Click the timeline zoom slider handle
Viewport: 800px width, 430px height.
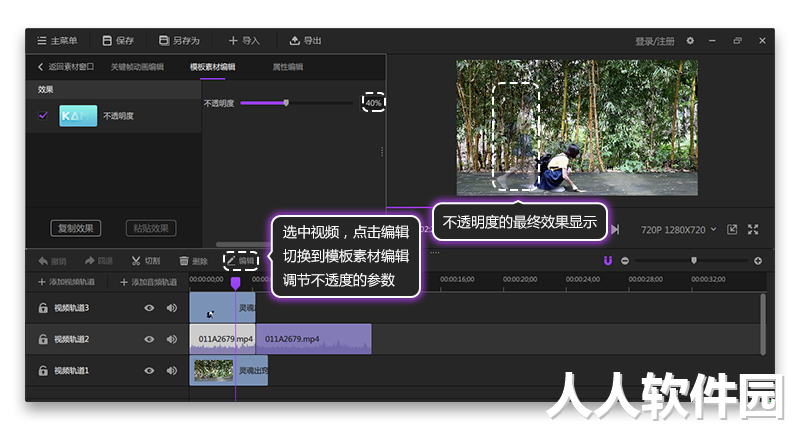(694, 261)
